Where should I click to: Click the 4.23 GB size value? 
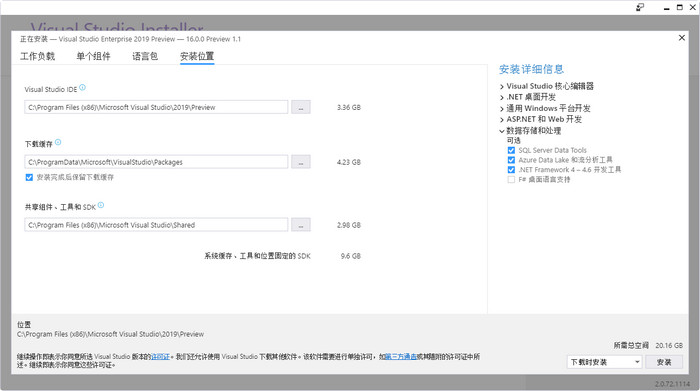(349, 162)
